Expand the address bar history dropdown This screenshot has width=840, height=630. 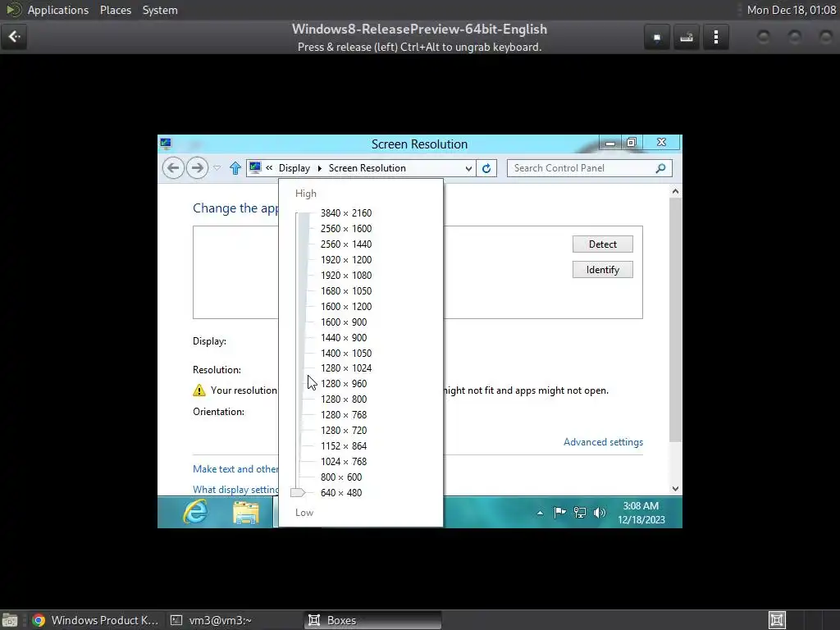[468, 168]
